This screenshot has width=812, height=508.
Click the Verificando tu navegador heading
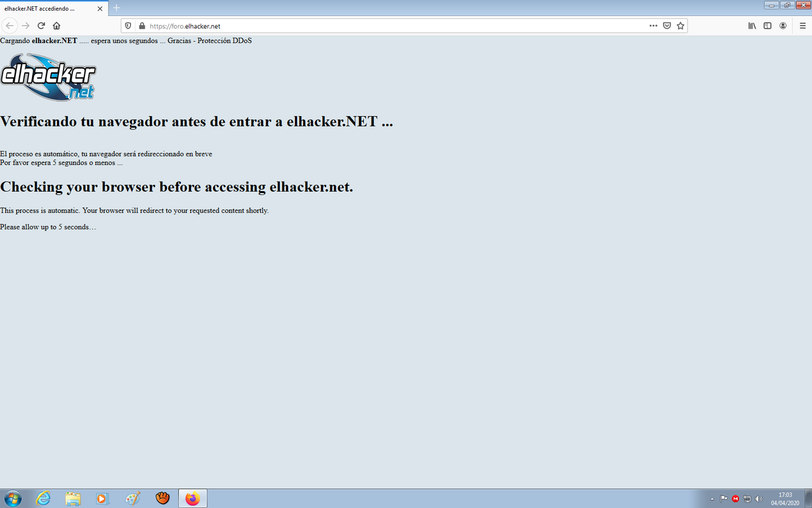pyautogui.click(x=197, y=121)
